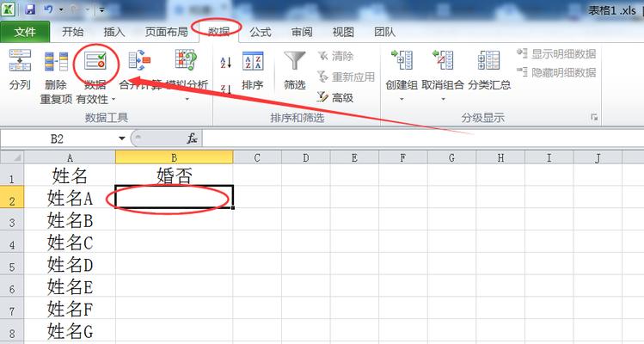Screen dimensions: 644x344
Task: Open the Name Box dropdown arrow
Action: point(121,138)
